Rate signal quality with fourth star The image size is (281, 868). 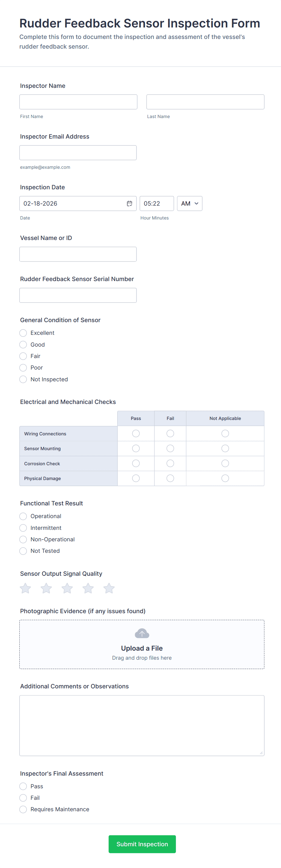[88, 588]
